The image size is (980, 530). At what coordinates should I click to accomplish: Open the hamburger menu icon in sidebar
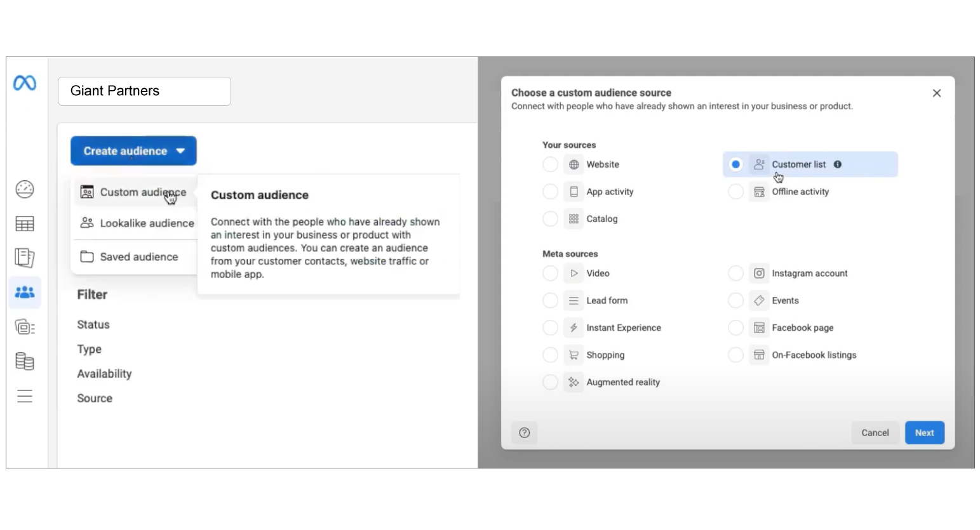coord(25,397)
